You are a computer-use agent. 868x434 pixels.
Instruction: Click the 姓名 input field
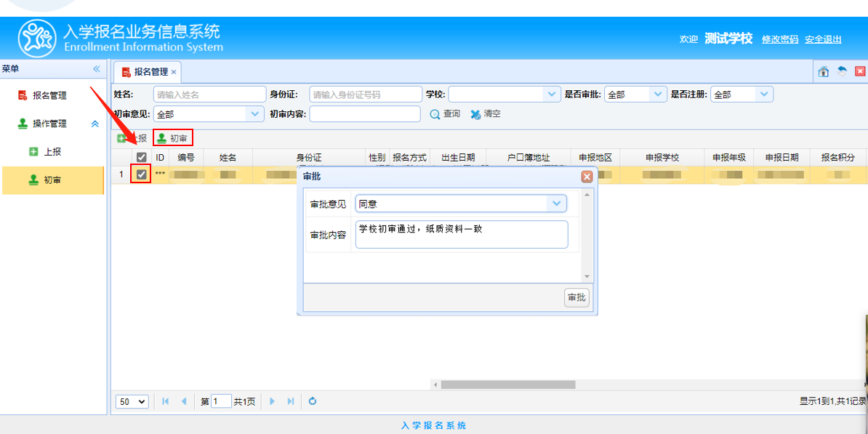(x=209, y=95)
